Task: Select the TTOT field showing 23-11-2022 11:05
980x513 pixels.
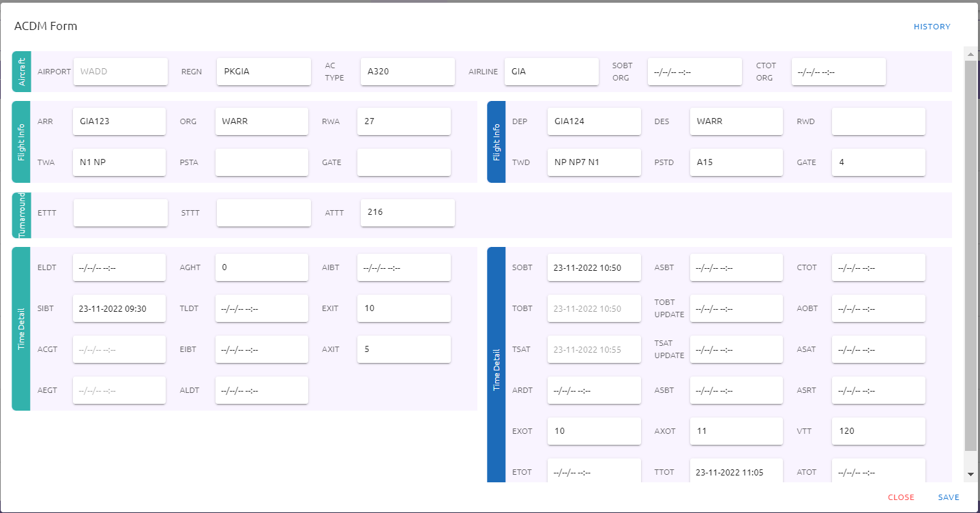Action: click(736, 471)
